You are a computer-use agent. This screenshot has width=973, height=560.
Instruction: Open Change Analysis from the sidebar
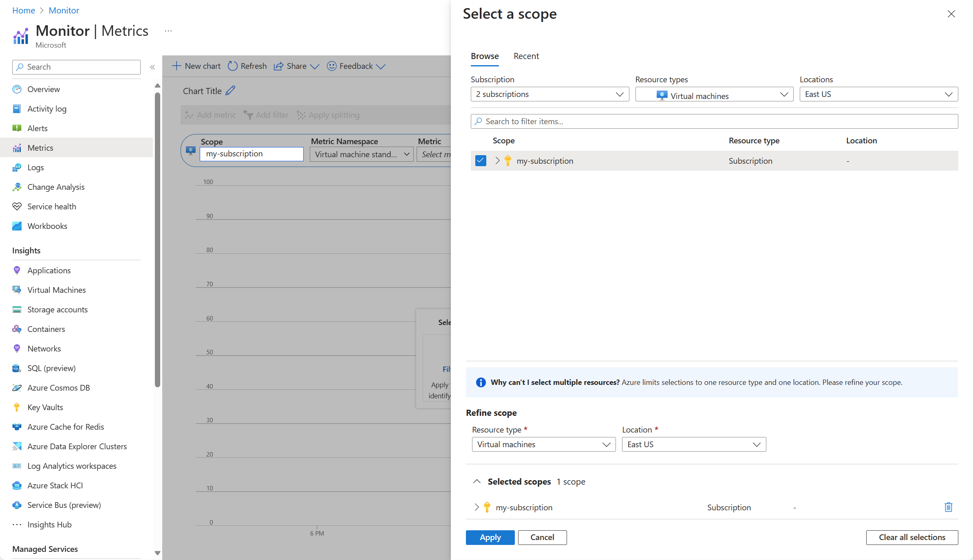56,187
